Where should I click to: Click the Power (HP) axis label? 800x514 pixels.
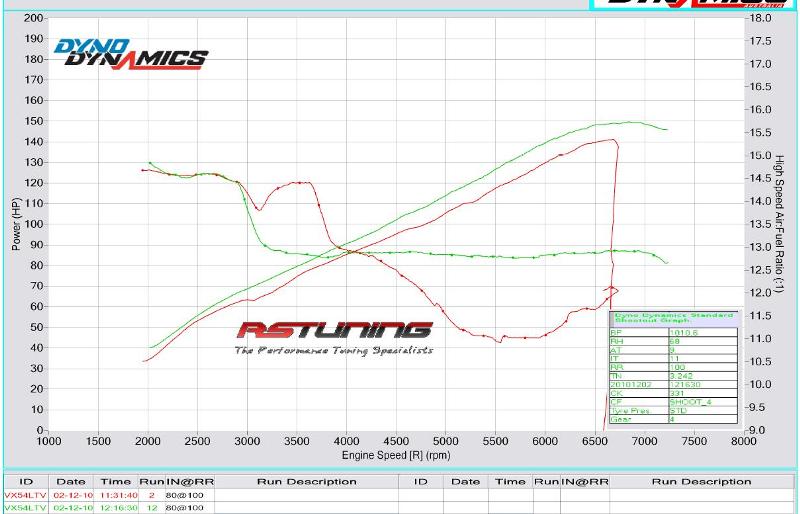pyautogui.click(x=15, y=224)
